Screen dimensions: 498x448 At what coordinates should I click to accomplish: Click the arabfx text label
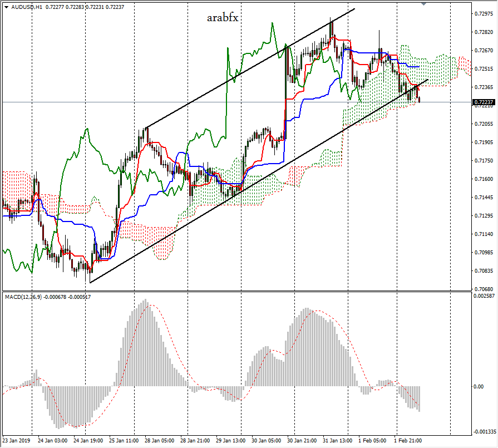pos(223,17)
